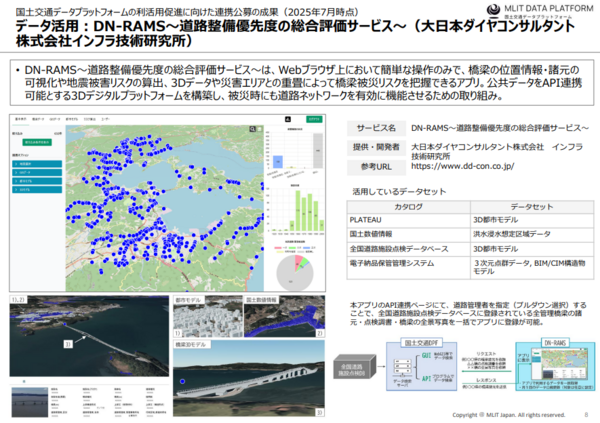This screenshot has height=423, width=600.
Task: Click the サービス名 label cell
Action: (x=376, y=128)
